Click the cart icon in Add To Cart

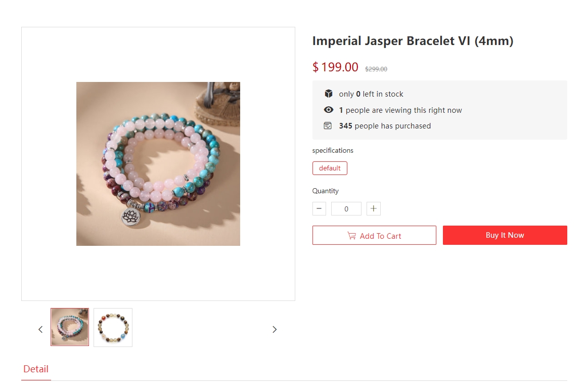[351, 236]
